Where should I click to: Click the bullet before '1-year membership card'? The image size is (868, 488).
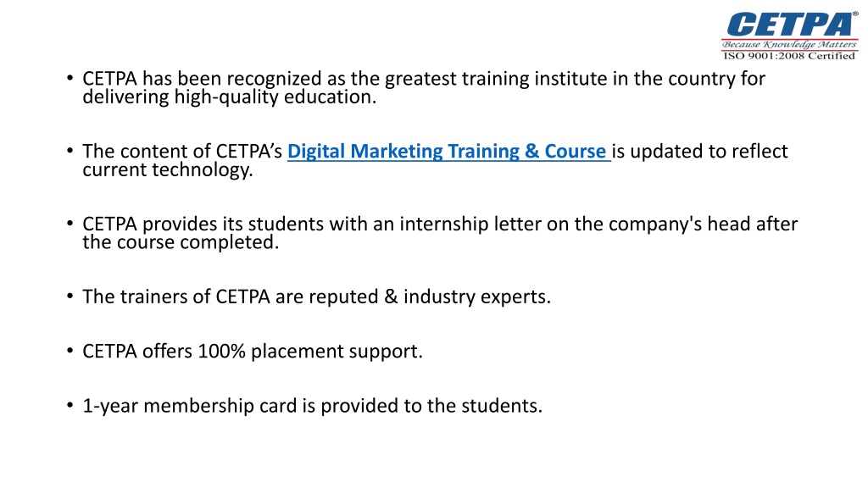(70, 406)
